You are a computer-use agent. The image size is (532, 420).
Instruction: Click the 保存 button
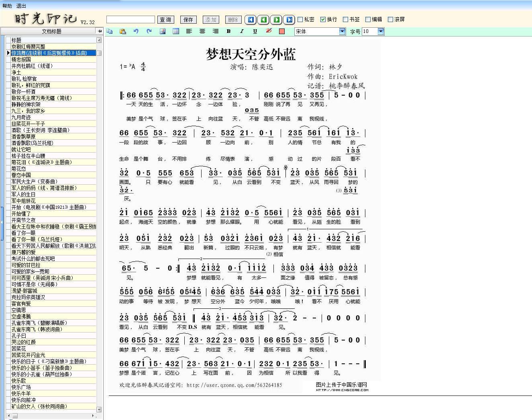tap(188, 19)
